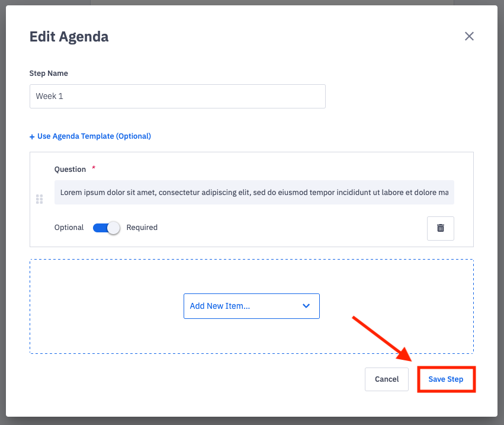
Task: Delete the Question item with the trash icon
Action: pyautogui.click(x=440, y=228)
